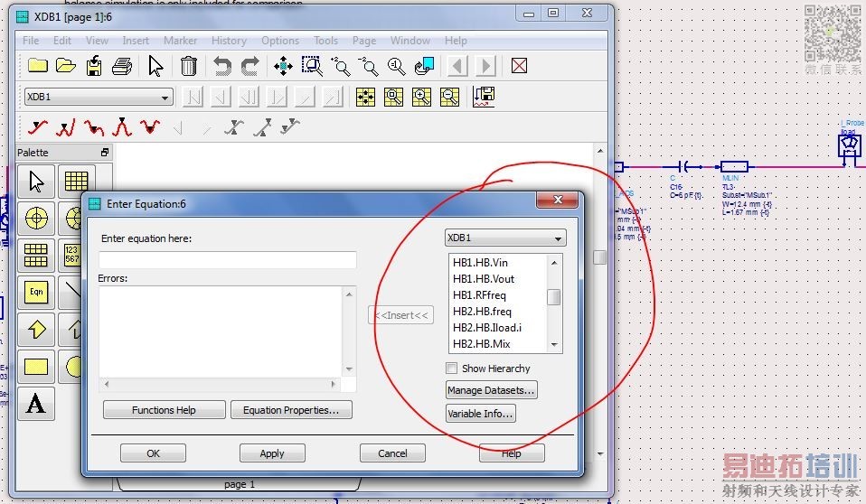Click main window vertical scrollbar thumb
Screen dimensions: 866x504
click(x=600, y=257)
